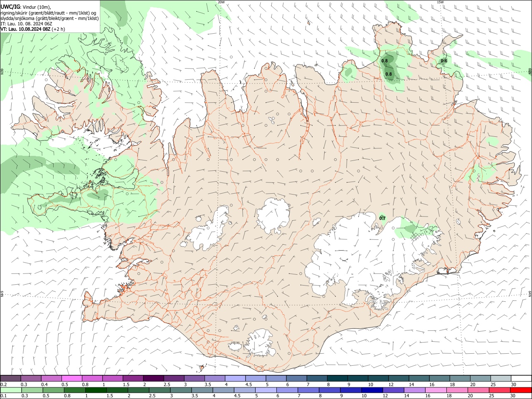Pick the light periwinkle 4 swatch in the upper scale

235,379
